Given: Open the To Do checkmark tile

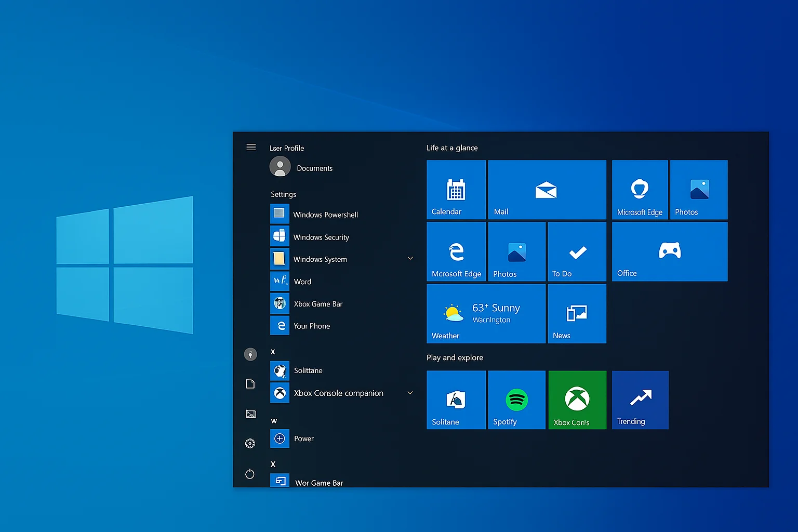Looking at the screenshot, I should click(x=577, y=251).
